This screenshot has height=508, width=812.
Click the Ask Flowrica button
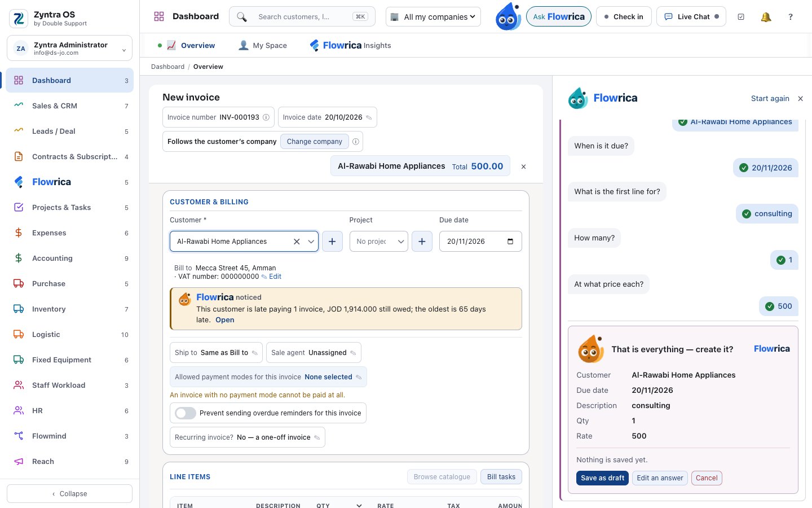[x=559, y=17]
